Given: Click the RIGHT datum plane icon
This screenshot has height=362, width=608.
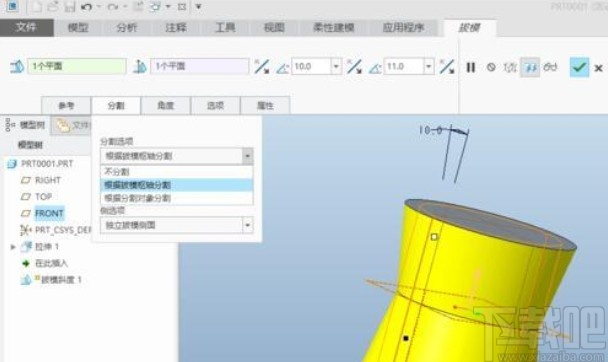Looking at the screenshot, I should pos(26,180).
